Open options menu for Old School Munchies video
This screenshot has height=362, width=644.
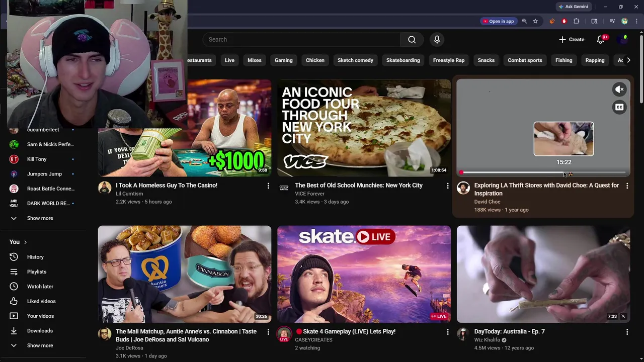pos(447,186)
